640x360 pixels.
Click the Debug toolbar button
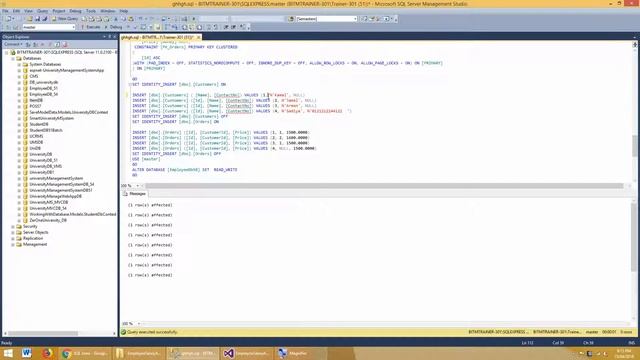pos(113,27)
